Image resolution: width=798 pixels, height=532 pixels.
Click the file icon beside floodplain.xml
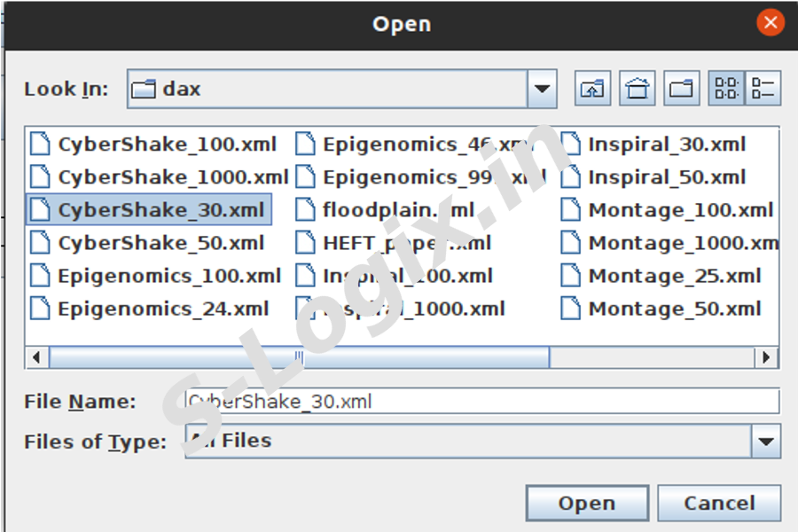pyautogui.click(x=305, y=210)
